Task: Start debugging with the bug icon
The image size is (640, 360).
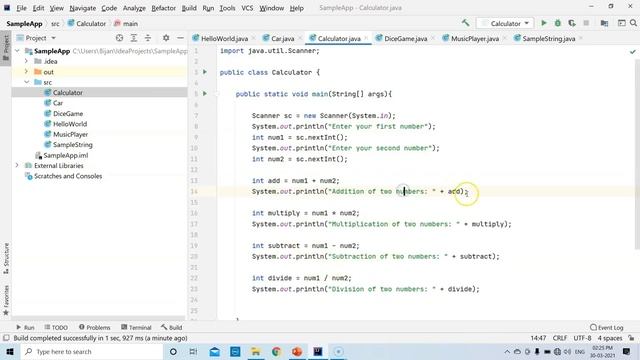Action: click(x=558, y=23)
